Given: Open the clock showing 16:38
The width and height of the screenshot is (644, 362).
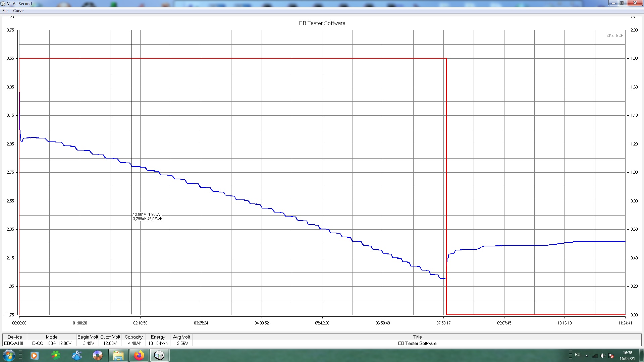Looking at the screenshot, I should (x=627, y=355).
